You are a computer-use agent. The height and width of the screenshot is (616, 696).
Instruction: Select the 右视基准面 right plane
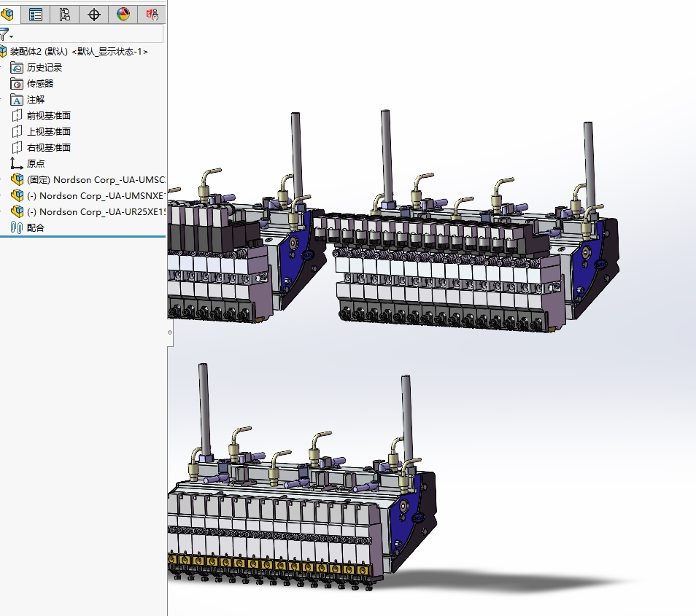[49, 147]
